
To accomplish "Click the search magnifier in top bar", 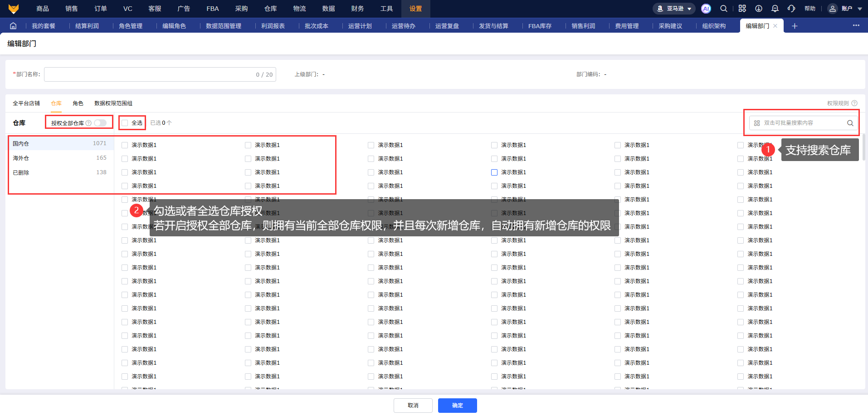I will pos(724,9).
